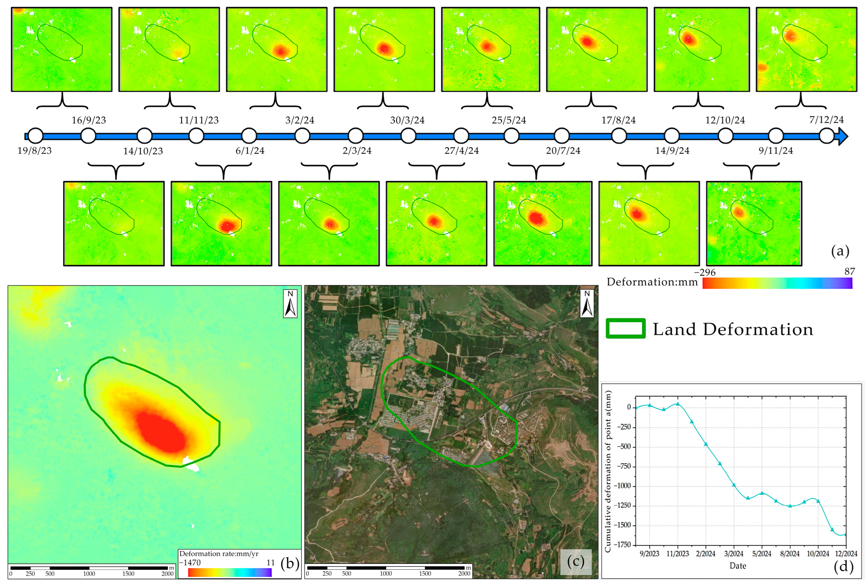The width and height of the screenshot is (868, 588).
Task: Click the 20/7/24 timeline circle marker
Action: pos(561,136)
